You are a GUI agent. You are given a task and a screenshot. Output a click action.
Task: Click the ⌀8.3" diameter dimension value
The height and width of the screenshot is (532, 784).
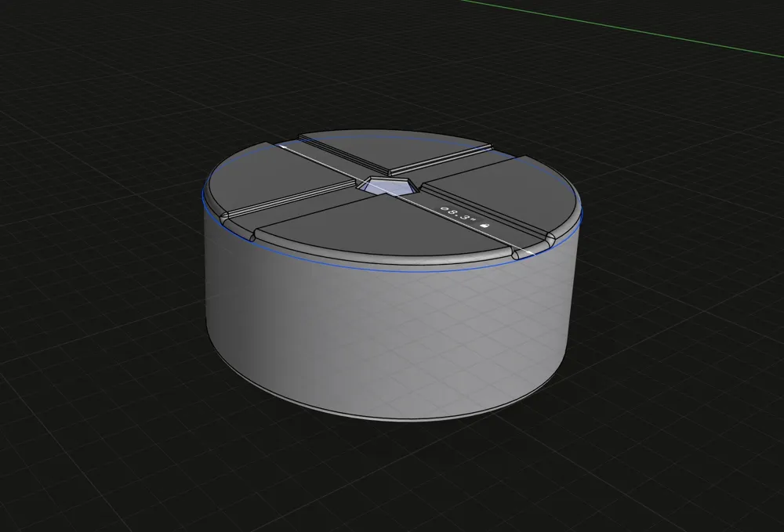(x=458, y=215)
